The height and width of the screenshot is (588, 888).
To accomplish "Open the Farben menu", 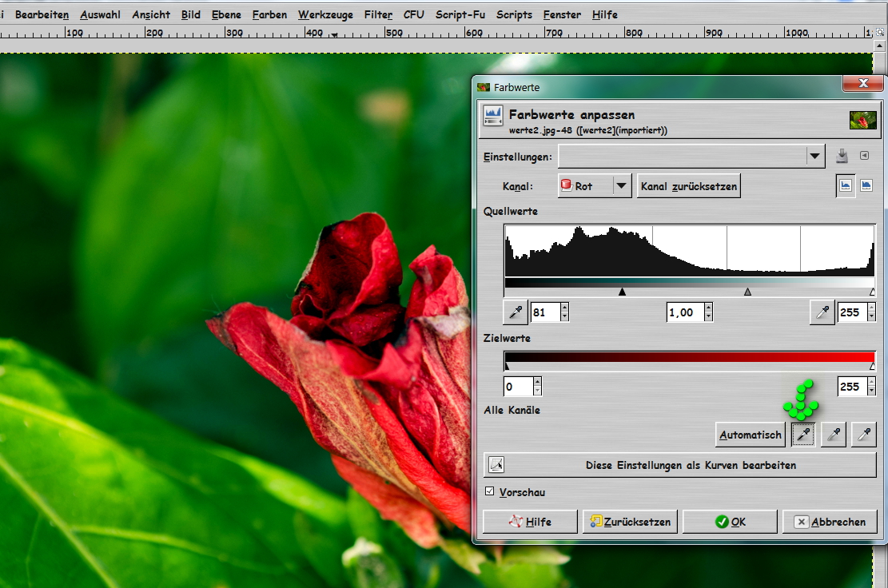I will [269, 14].
